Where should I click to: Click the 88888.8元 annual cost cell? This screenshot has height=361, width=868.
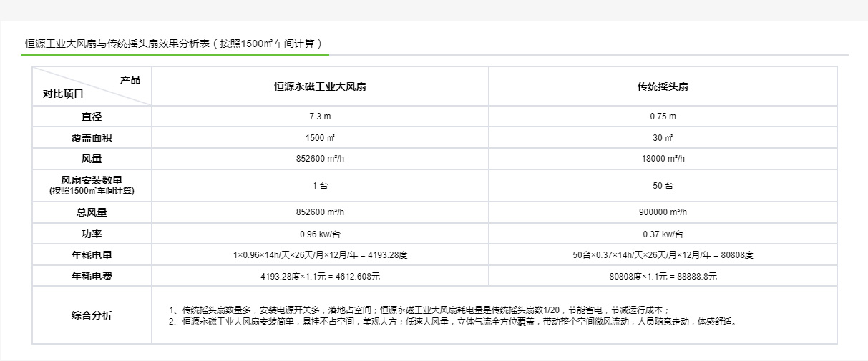[x=663, y=276]
